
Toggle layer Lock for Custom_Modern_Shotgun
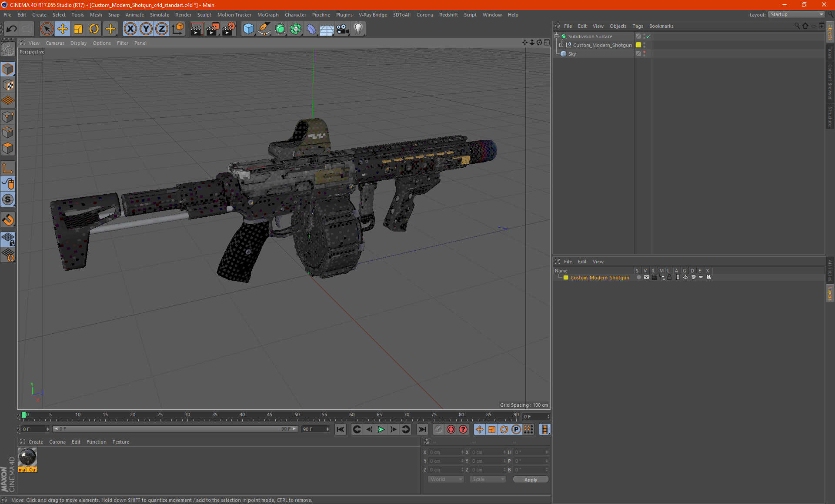coord(670,277)
